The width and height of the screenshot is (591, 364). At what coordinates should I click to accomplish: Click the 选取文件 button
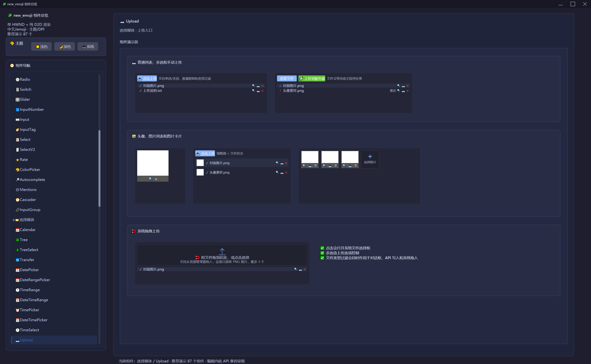[287, 78]
